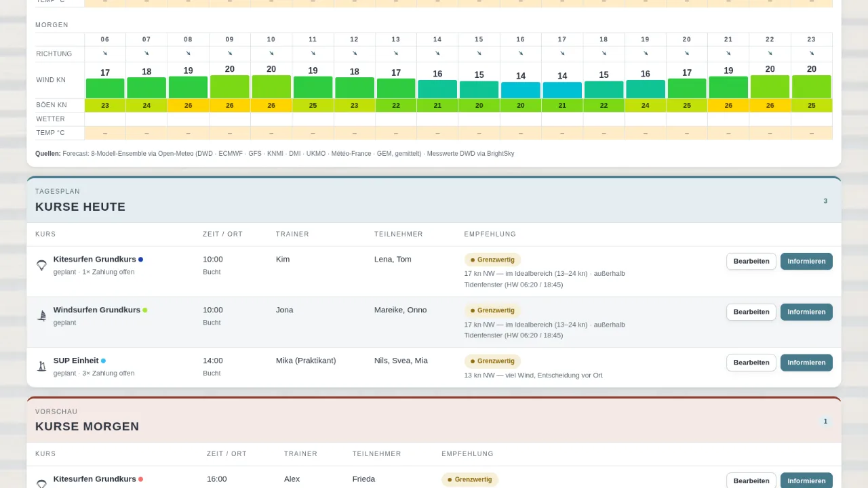The height and width of the screenshot is (488, 868).
Task: Click the wind direction arrow for hour 19
Action: pos(646,53)
